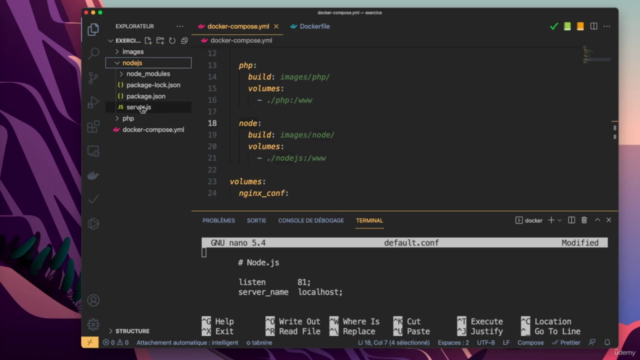Open the Source Control view
Viewport: 640px width, 360px height.
(x=93, y=78)
